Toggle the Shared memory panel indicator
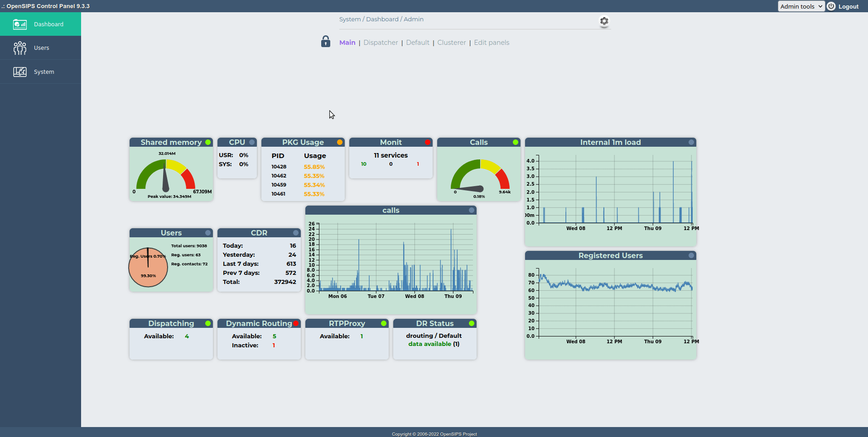The image size is (868, 437). click(x=208, y=142)
